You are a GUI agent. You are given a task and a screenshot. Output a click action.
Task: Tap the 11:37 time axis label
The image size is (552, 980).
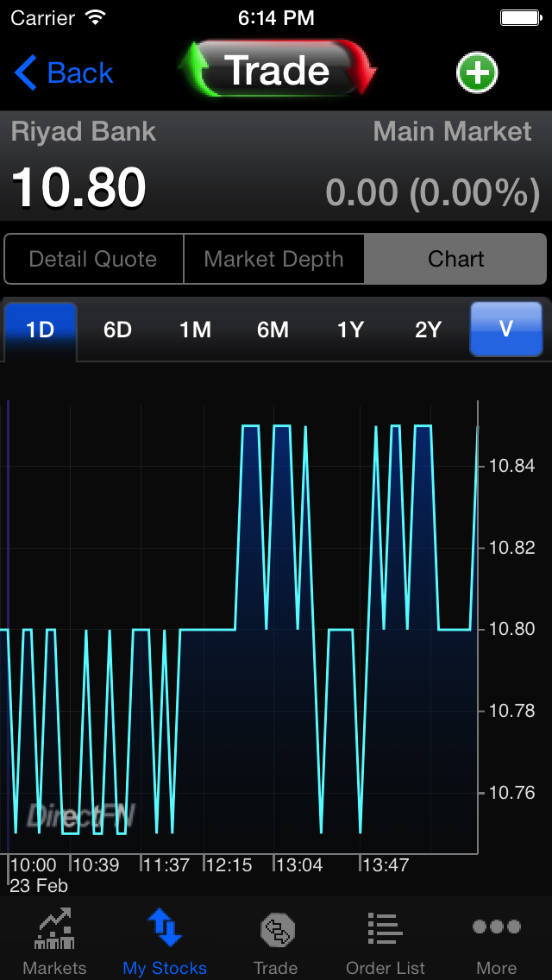pyautogui.click(x=167, y=865)
